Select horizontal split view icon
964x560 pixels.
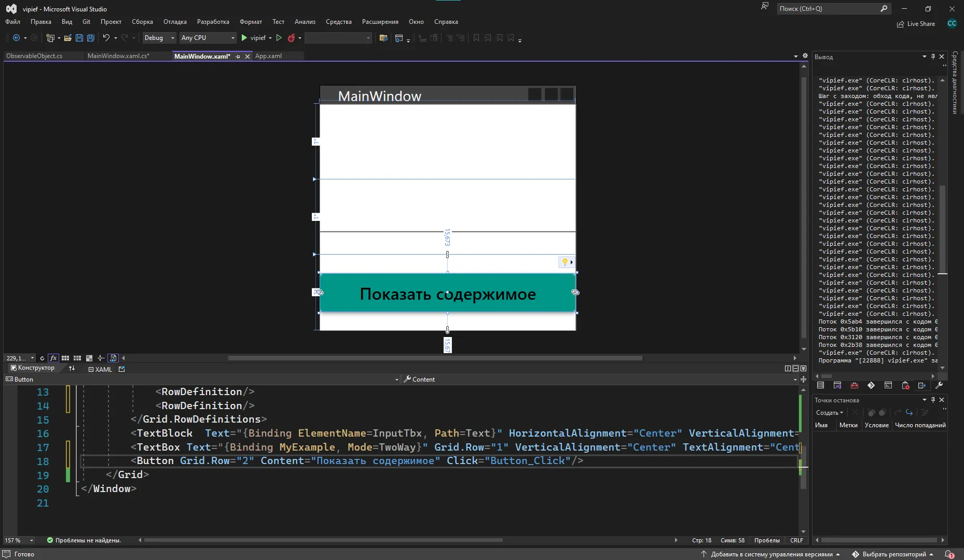click(795, 369)
